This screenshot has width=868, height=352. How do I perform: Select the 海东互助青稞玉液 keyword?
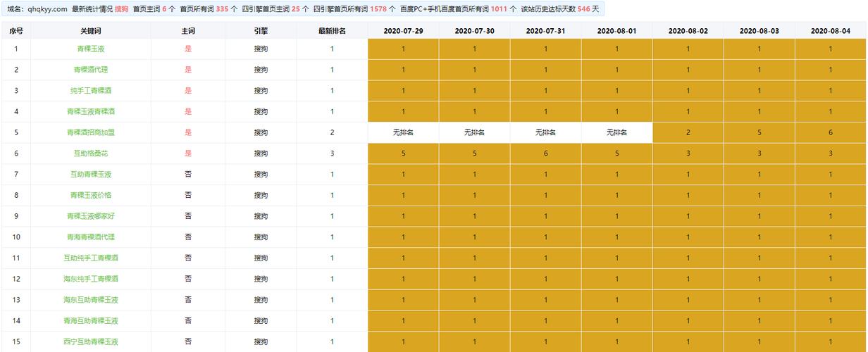pyautogui.click(x=91, y=300)
